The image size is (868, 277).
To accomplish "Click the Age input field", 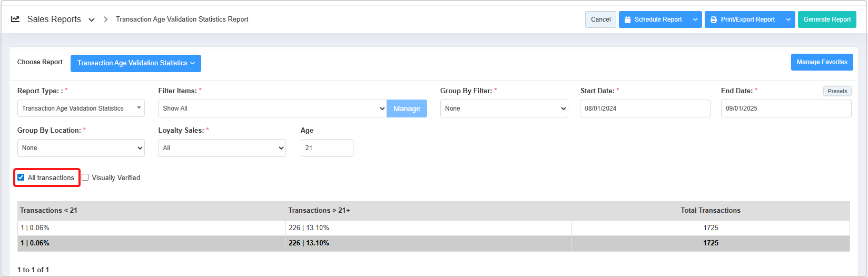I will pyautogui.click(x=327, y=148).
